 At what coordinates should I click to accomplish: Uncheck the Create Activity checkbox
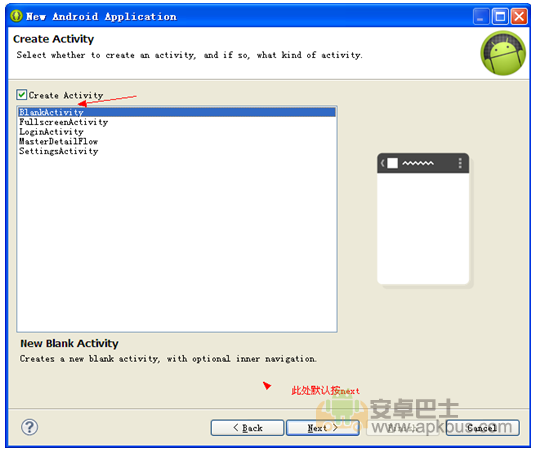(21, 94)
